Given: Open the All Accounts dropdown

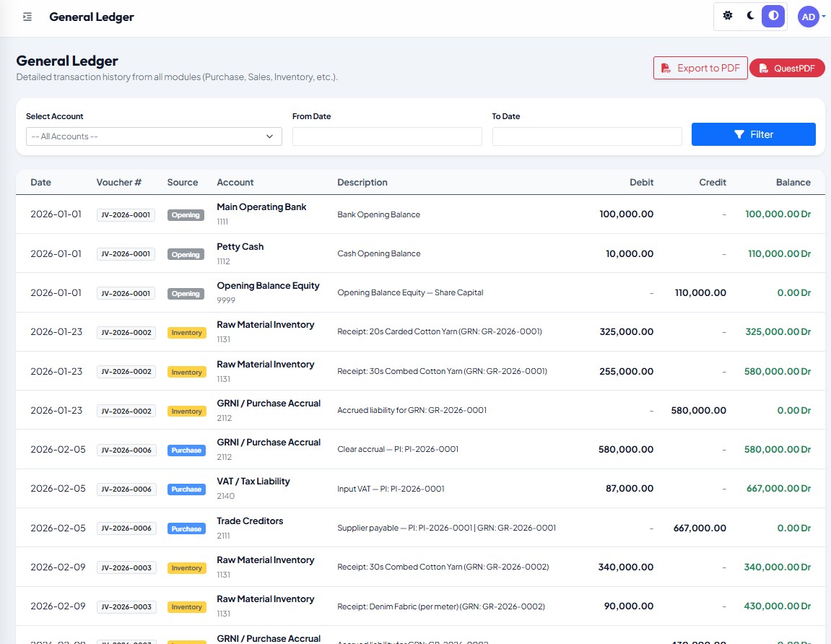Looking at the screenshot, I should (x=154, y=136).
